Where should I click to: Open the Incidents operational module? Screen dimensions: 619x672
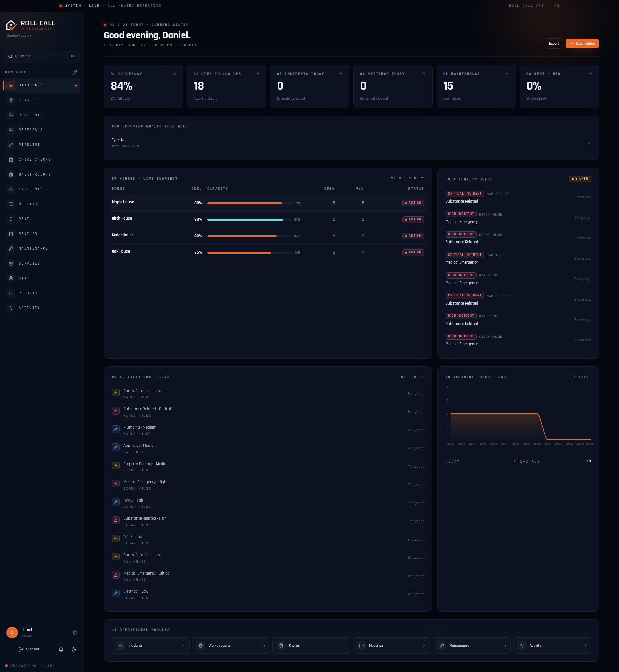(151, 646)
